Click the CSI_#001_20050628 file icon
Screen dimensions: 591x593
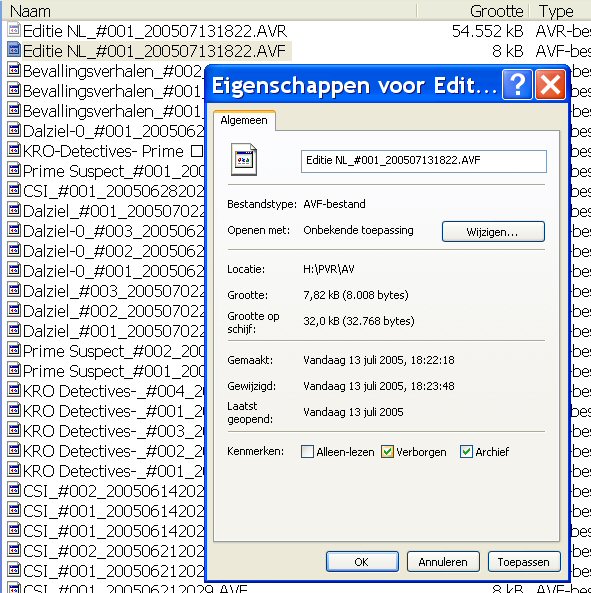coord(14,190)
